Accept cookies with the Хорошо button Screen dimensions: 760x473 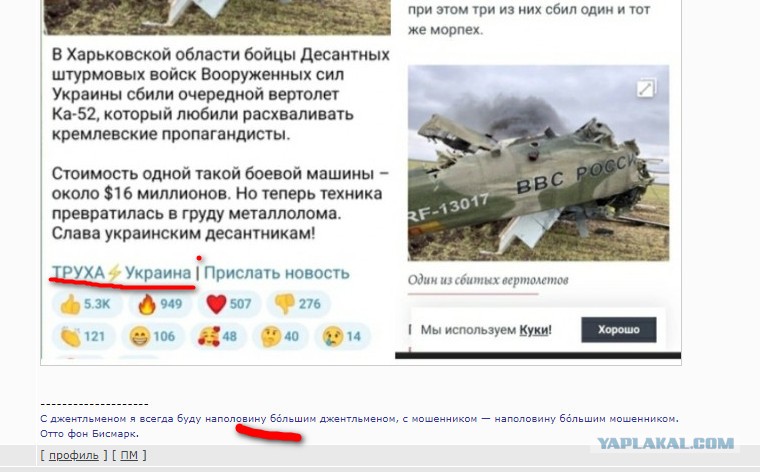pyautogui.click(x=618, y=330)
